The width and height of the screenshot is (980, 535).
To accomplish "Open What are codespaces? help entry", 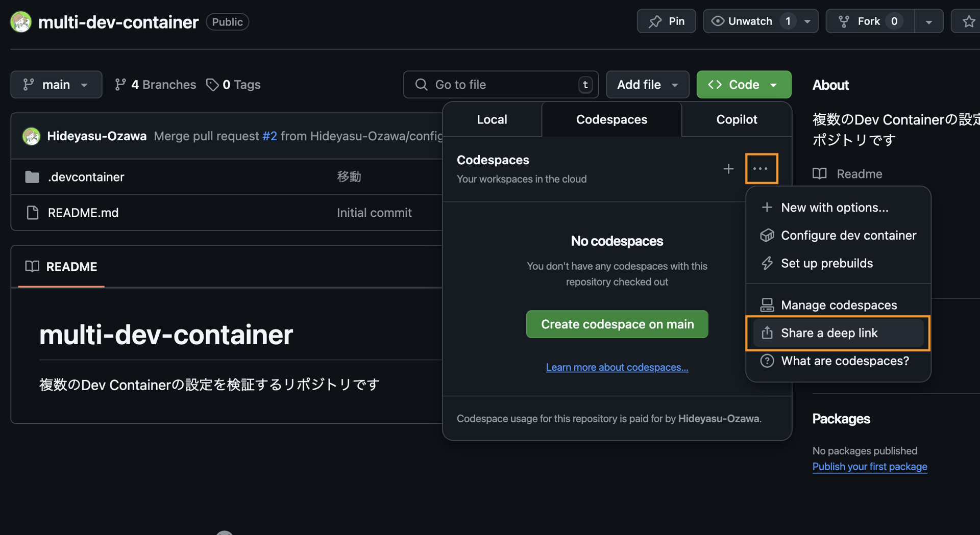I will tap(838, 361).
